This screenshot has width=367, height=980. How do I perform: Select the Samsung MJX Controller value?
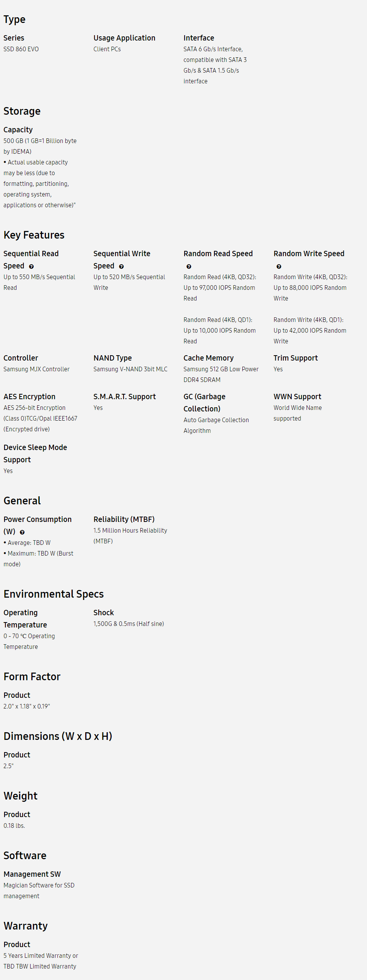(36, 369)
